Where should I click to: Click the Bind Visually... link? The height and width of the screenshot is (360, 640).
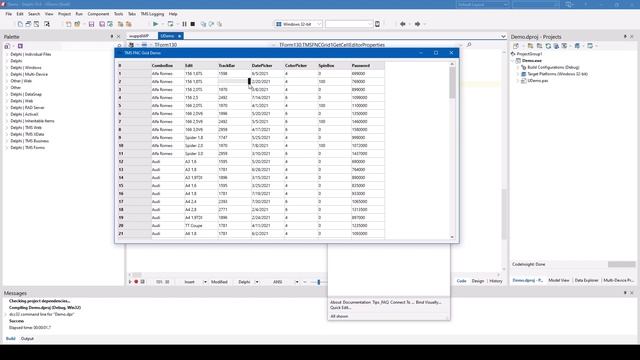[x=429, y=302]
